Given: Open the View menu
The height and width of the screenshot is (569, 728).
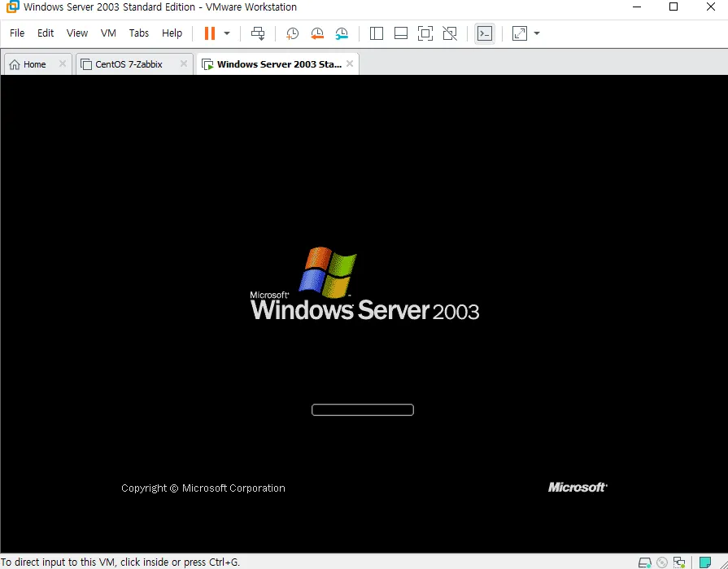Looking at the screenshot, I should point(77,33).
